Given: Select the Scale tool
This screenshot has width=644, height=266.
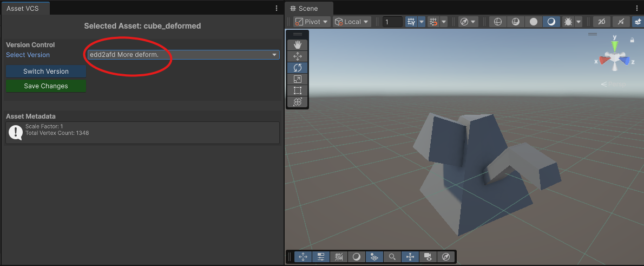Looking at the screenshot, I should [297, 79].
